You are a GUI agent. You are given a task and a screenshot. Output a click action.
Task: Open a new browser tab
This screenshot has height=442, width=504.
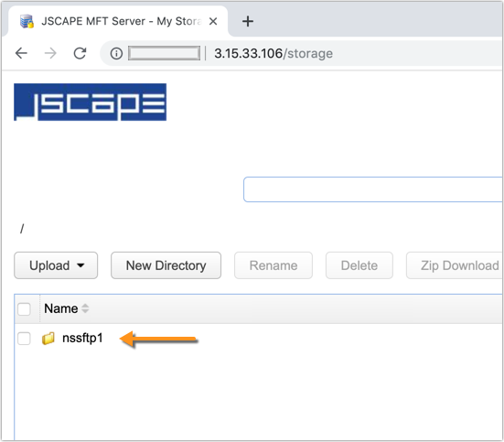248,22
